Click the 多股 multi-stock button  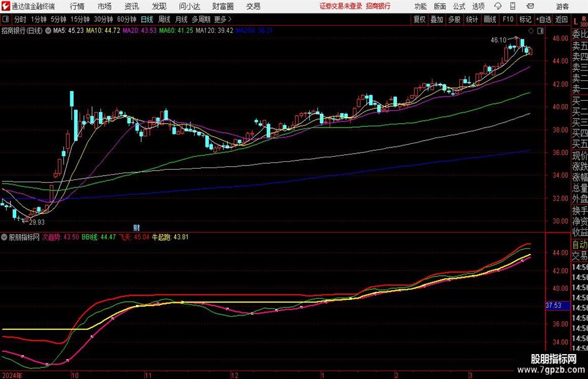tap(454, 19)
